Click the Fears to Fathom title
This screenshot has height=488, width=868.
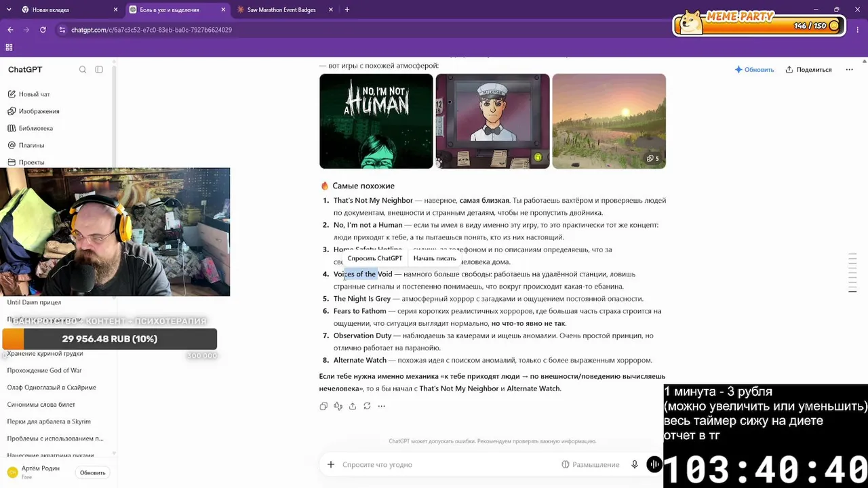click(359, 311)
